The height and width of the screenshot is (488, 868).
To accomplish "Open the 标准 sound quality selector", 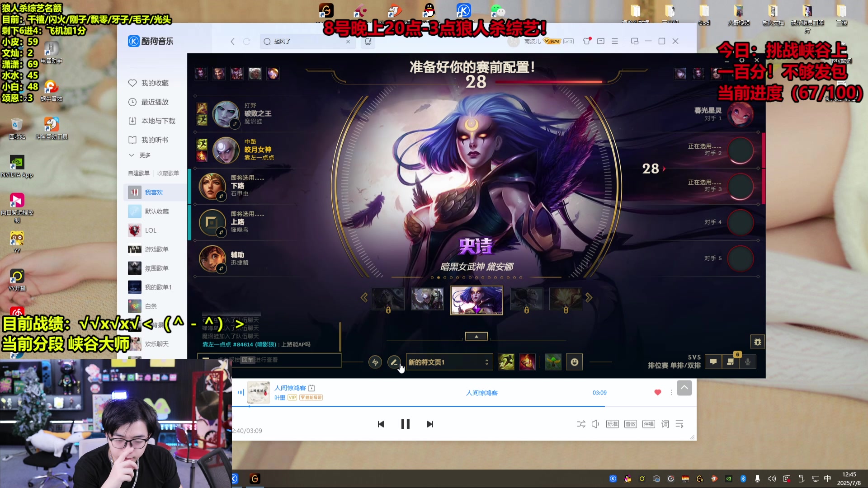I will pos(612,424).
